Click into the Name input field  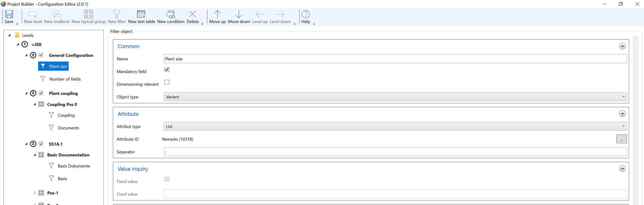[x=395, y=59]
